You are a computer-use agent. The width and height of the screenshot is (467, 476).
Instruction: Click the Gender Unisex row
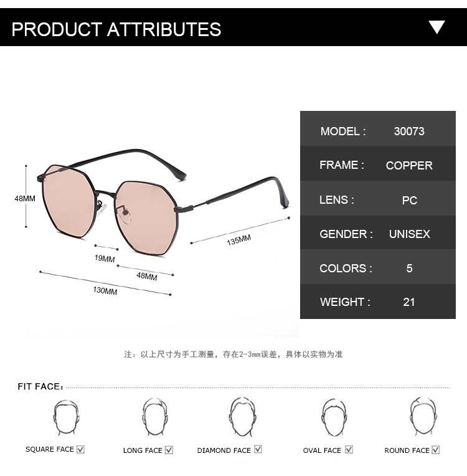tap(378, 234)
